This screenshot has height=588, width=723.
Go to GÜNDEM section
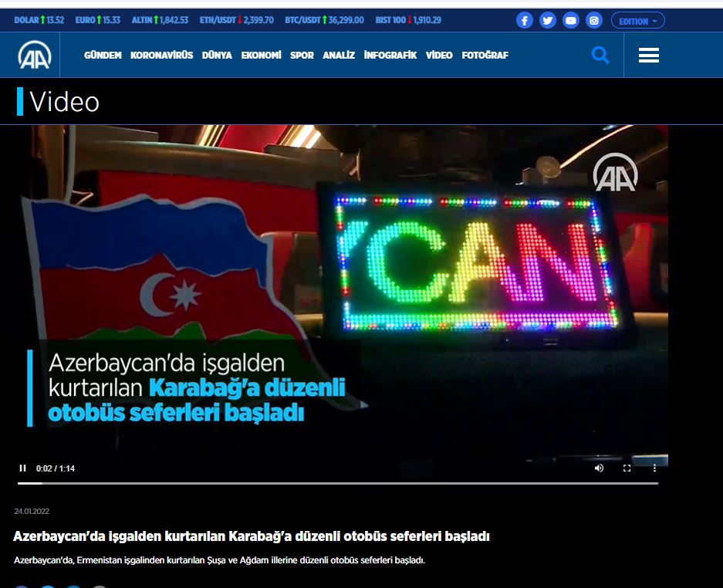point(103,56)
